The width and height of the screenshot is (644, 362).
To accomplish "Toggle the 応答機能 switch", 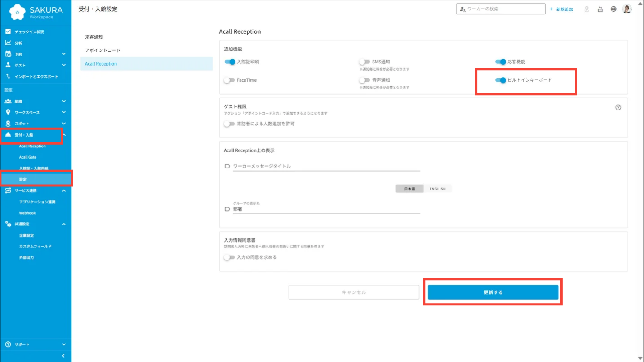I will click(500, 62).
